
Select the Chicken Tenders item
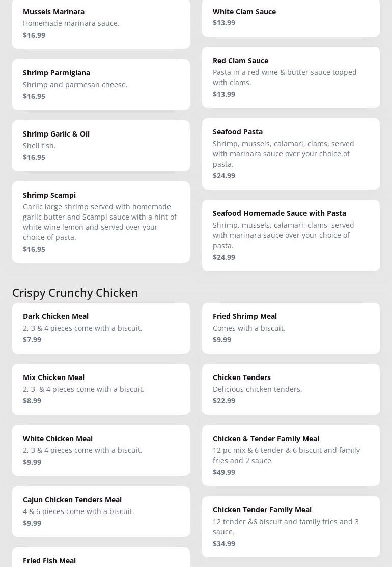point(290,389)
